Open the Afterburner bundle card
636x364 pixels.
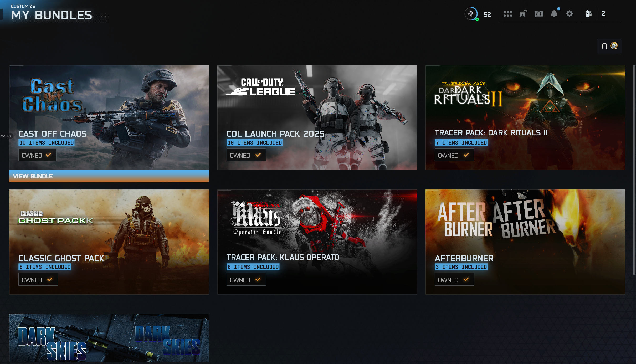(525, 242)
